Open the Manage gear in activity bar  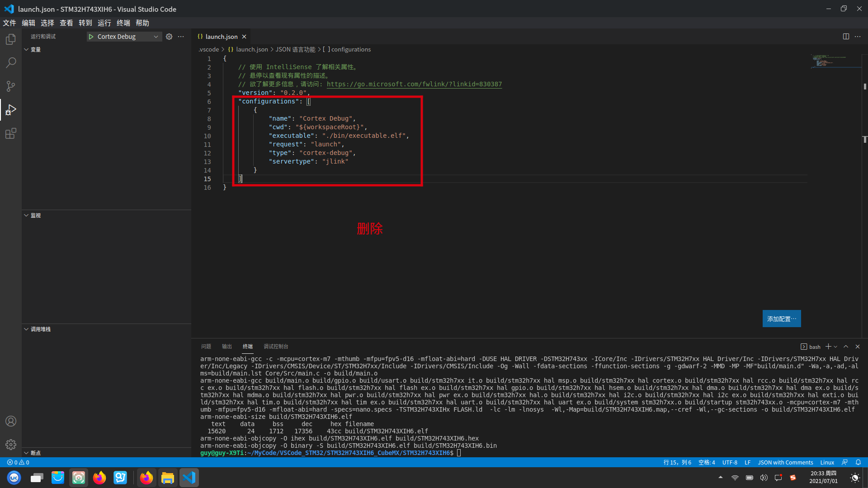tap(11, 445)
